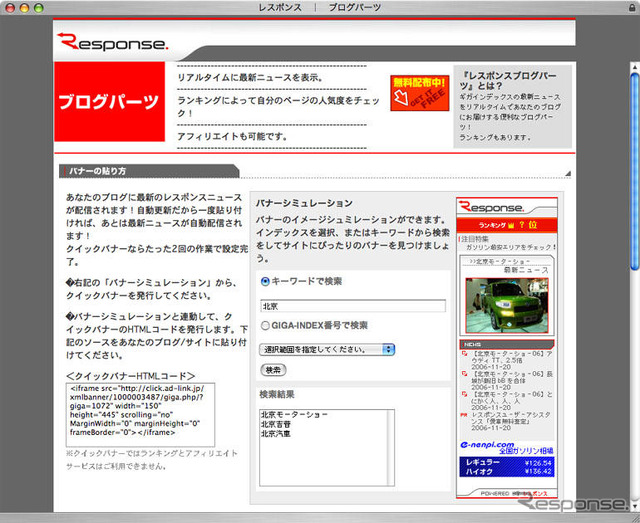Click the ガソリン最安エリアをチェック link
The image size is (640, 523).
tap(511, 247)
